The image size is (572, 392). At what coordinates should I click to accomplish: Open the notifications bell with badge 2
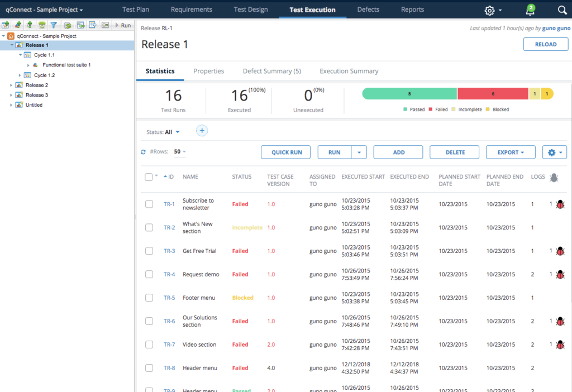coord(530,10)
